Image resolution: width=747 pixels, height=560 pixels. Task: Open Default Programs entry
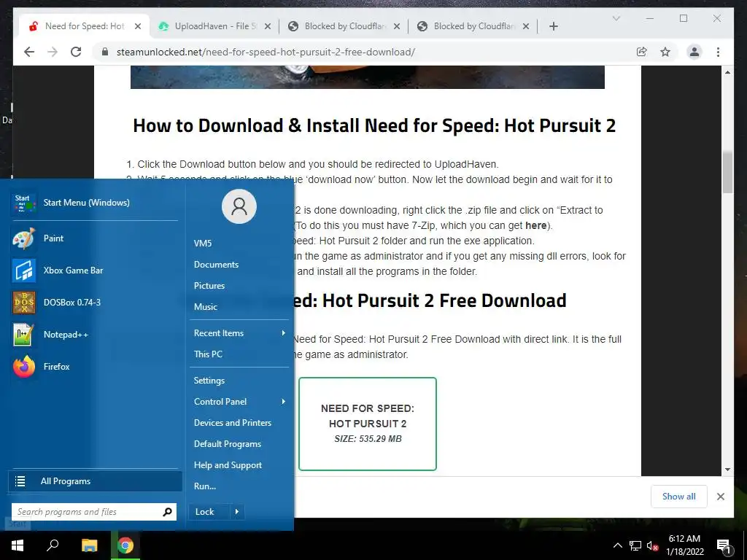[x=228, y=444]
